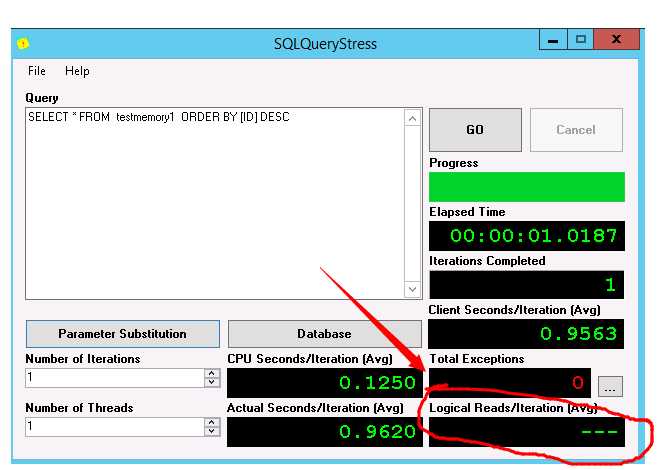Click the CPU Seconds/Iteration (Avg) label

[310, 359]
